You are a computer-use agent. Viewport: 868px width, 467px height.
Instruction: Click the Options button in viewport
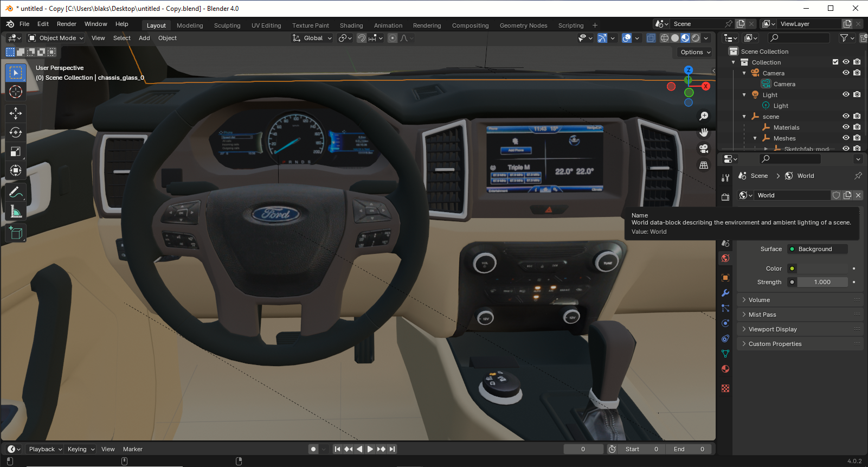(x=695, y=52)
